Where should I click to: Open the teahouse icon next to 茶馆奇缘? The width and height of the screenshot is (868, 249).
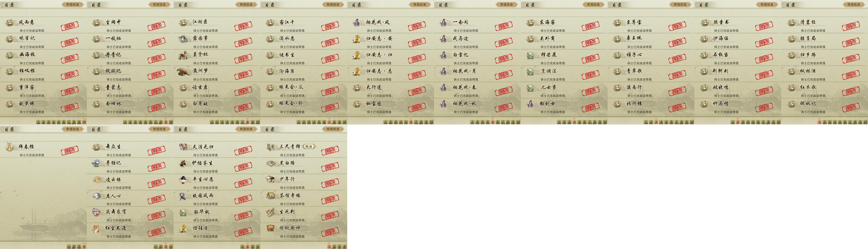(x=271, y=195)
